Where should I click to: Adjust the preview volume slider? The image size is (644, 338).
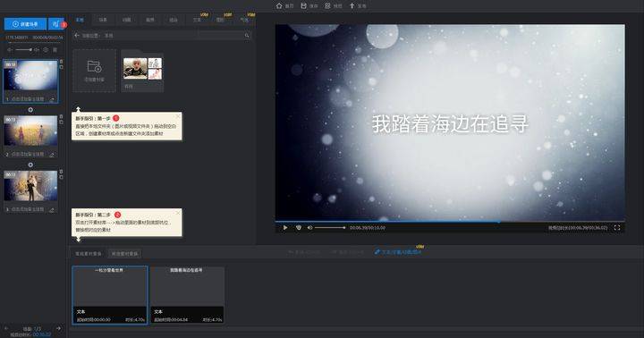330,227
